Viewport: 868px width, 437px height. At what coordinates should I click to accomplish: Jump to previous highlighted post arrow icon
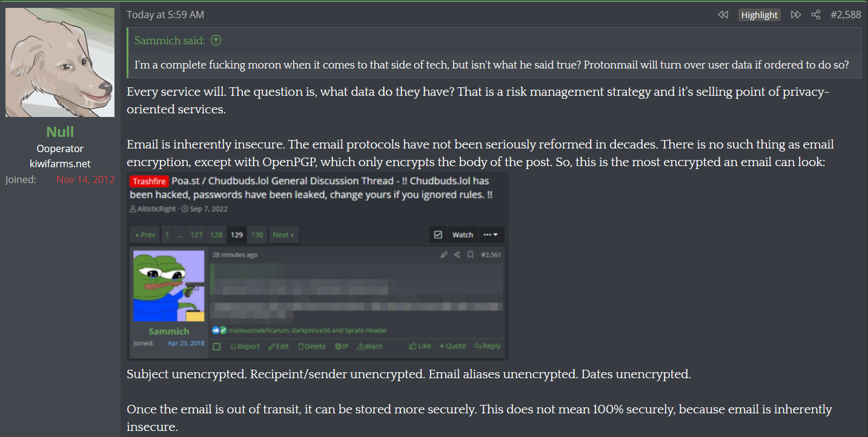(723, 15)
